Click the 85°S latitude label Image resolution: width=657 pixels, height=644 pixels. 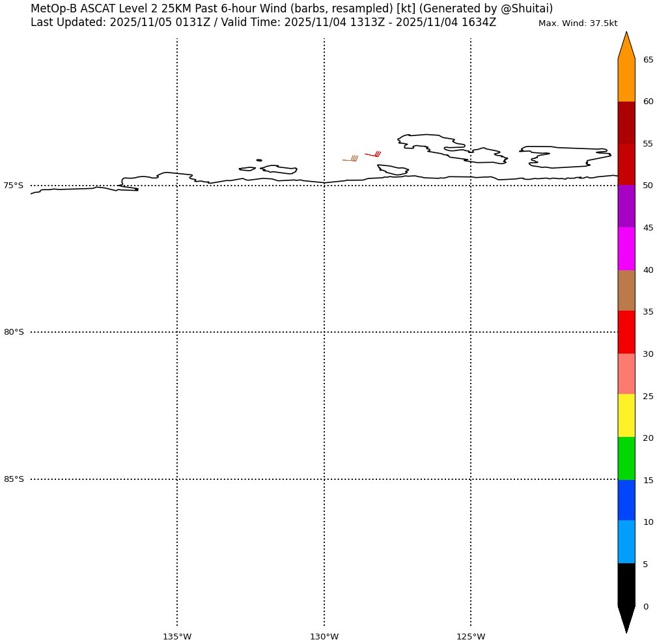tap(14, 479)
